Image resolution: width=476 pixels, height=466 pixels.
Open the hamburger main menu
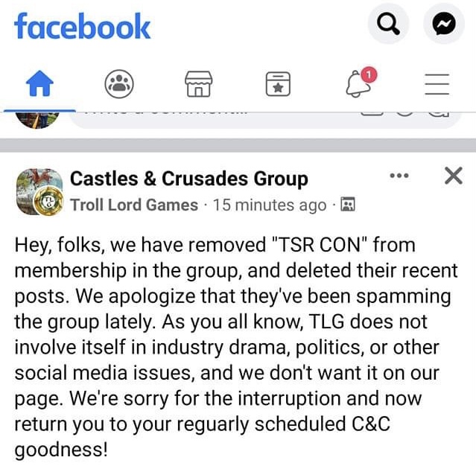437,85
